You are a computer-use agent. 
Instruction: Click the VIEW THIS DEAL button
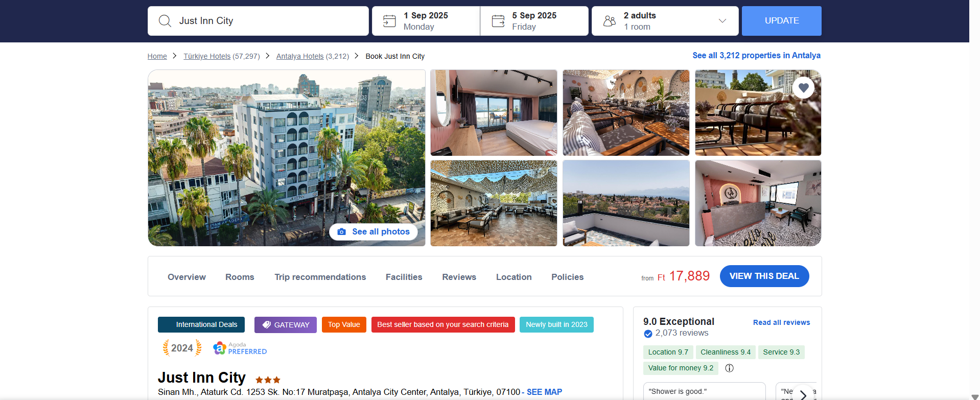(x=764, y=276)
